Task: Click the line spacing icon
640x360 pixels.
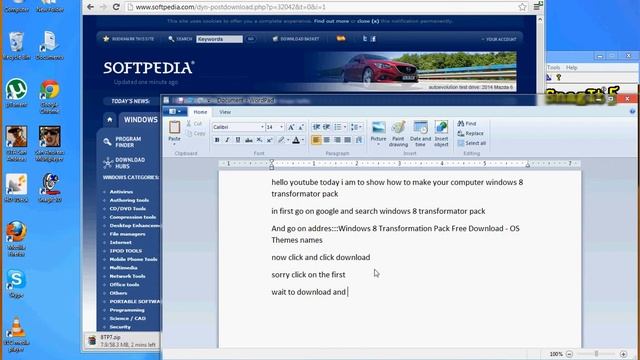Action: (354, 127)
